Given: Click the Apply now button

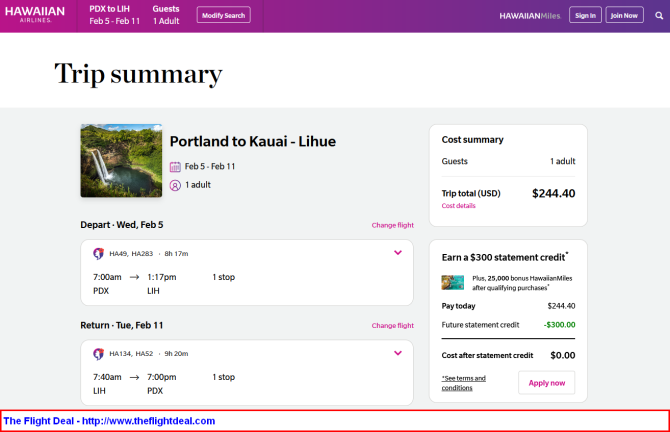Looking at the screenshot, I should coord(547,383).
